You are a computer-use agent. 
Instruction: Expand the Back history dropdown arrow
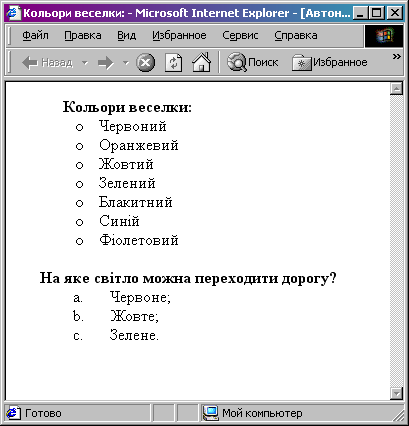pyautogui.click(x=85, y=62)
